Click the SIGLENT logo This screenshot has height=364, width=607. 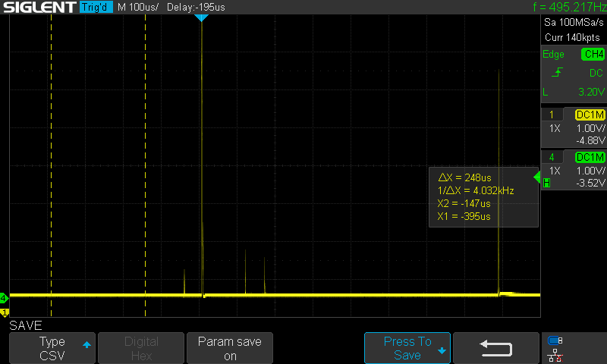point(39,7)
